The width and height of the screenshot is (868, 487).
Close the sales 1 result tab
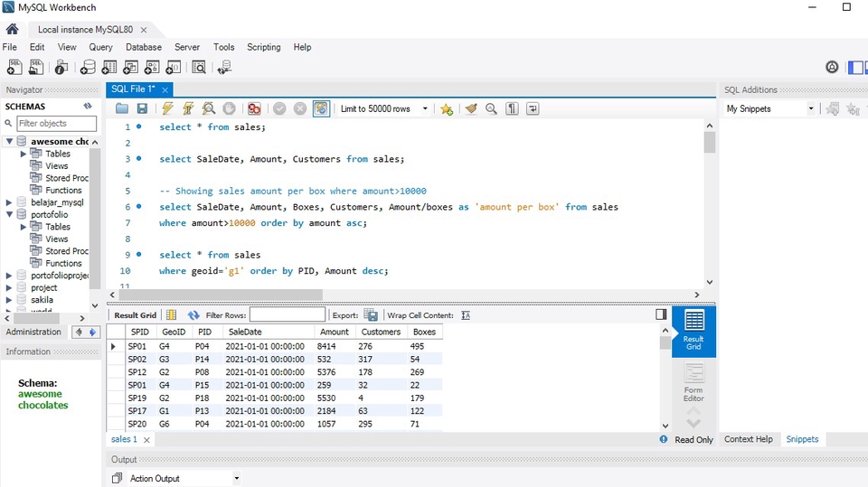[146, 439]
